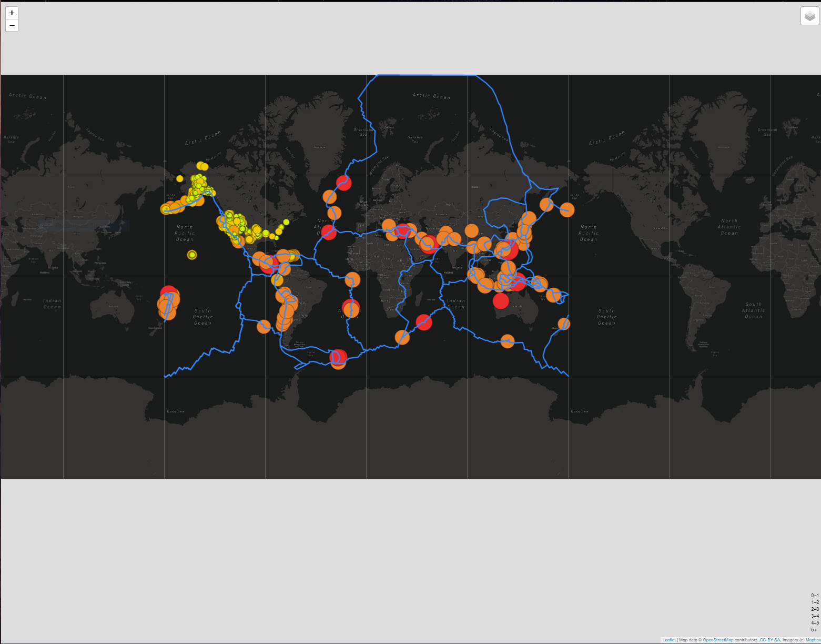Click the zoom in plus icon
This screenshot has width=821, height=644.
click(12, 13)
